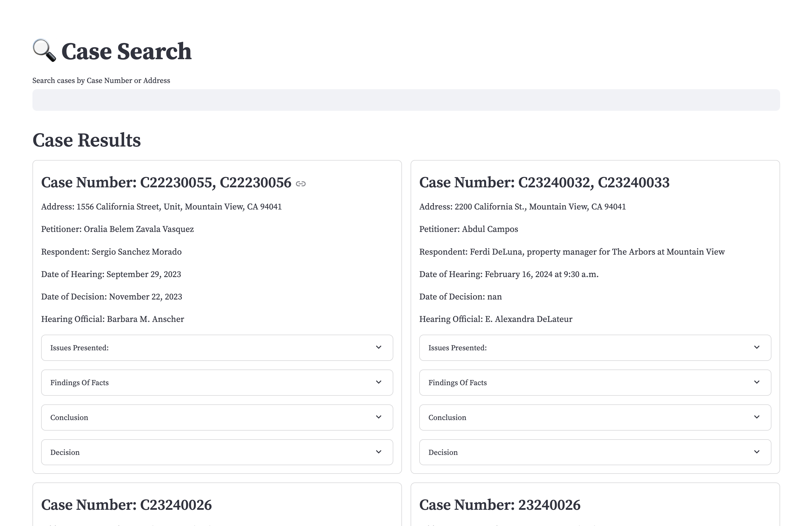Click chevron arrow on C23240032 Conclusion row
The width and height of the screenshot is (812, 526).
(756, 417)
